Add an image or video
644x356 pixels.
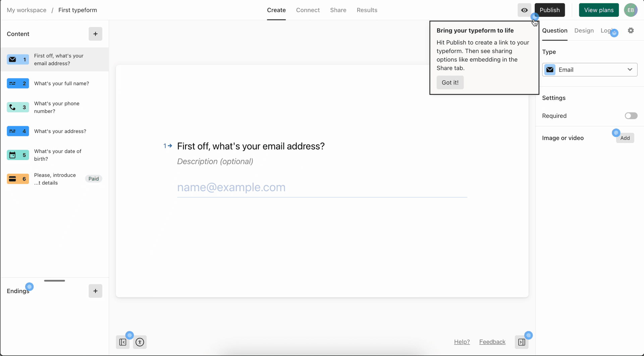pos(625,138)
